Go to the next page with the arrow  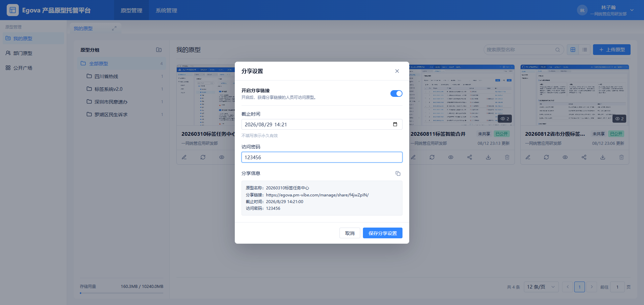point(592,287)
